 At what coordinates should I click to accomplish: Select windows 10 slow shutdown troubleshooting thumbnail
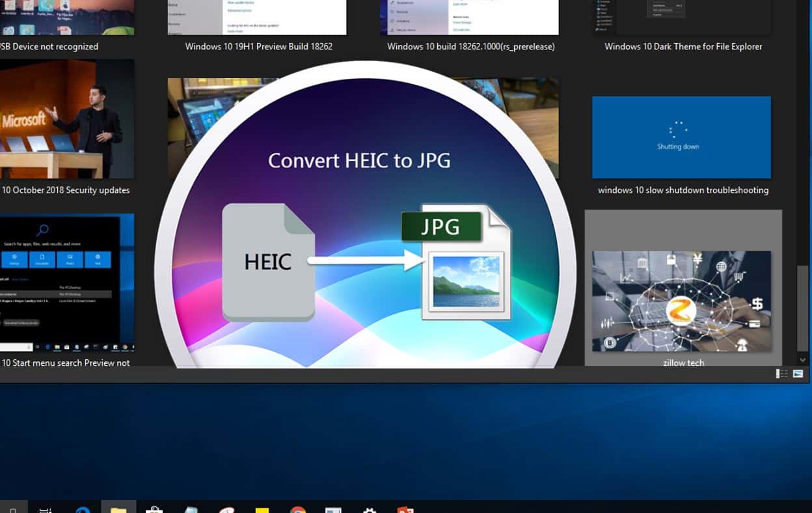pyautogui.click(x=681, y=137)
